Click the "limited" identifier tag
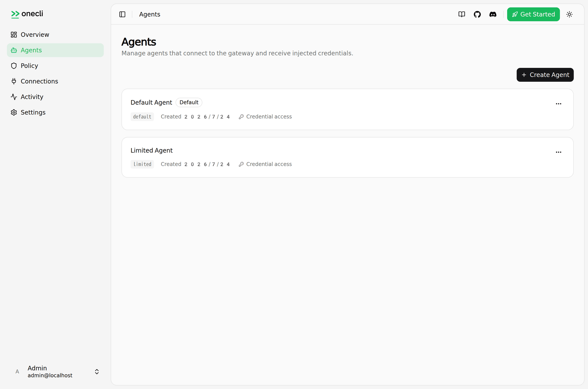588x389 pixels. click(142, 164)
